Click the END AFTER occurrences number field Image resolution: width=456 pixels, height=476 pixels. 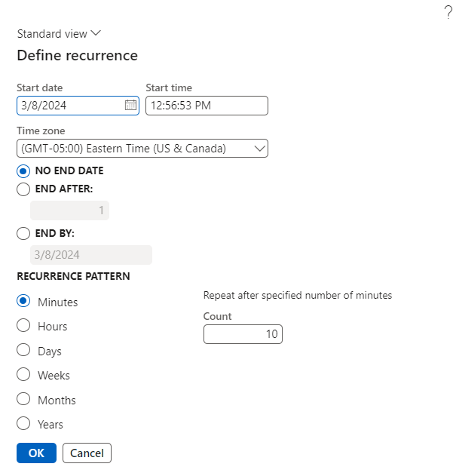click(69, 210)
